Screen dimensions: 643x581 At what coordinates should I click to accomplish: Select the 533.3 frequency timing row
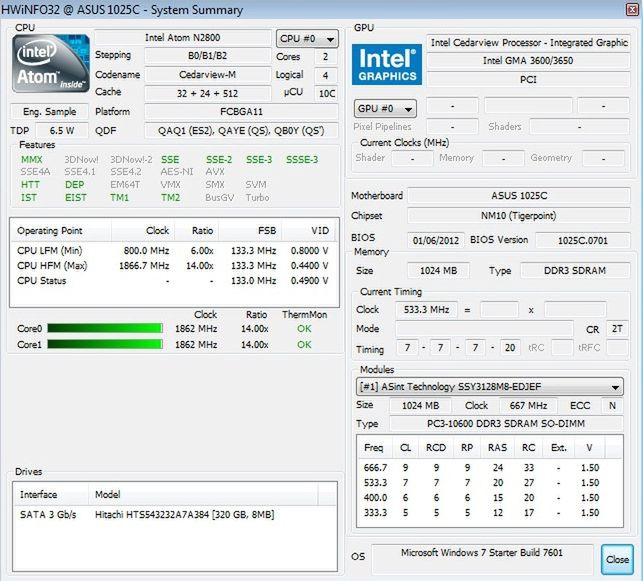pyautogui.click(x=490, y=483)
